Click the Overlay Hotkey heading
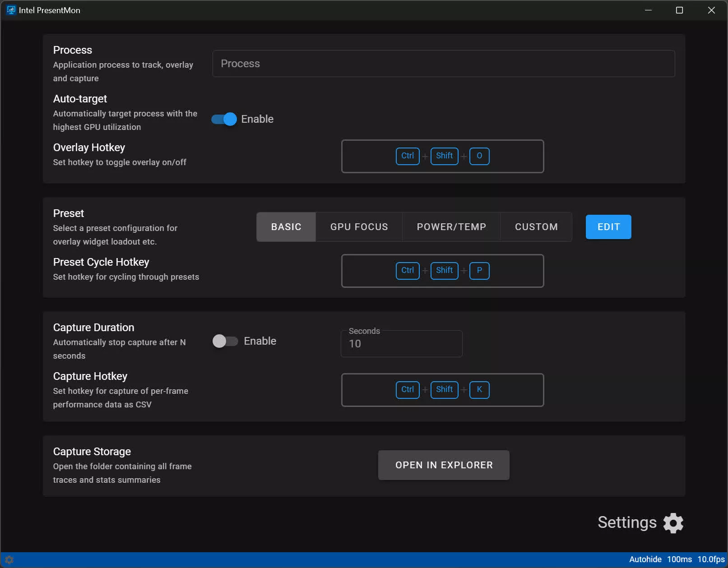This screenshot has width=728, height=568. click(89, 148)
